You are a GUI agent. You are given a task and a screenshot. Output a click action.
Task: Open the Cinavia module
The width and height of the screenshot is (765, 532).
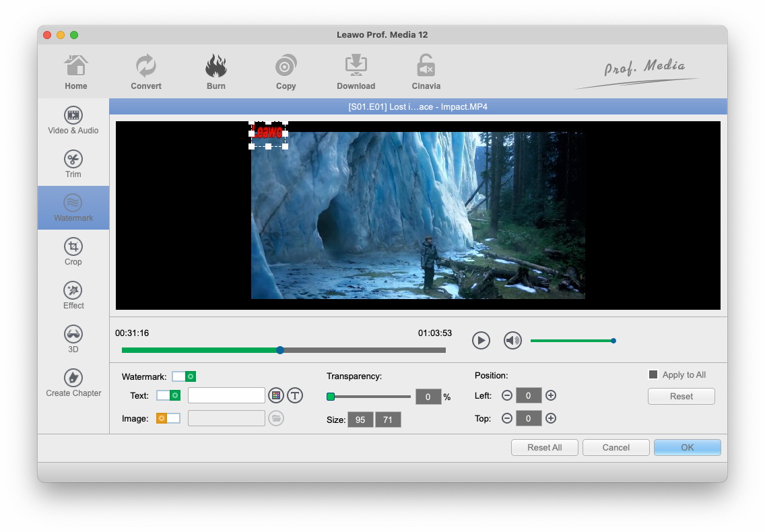[426, 73]
